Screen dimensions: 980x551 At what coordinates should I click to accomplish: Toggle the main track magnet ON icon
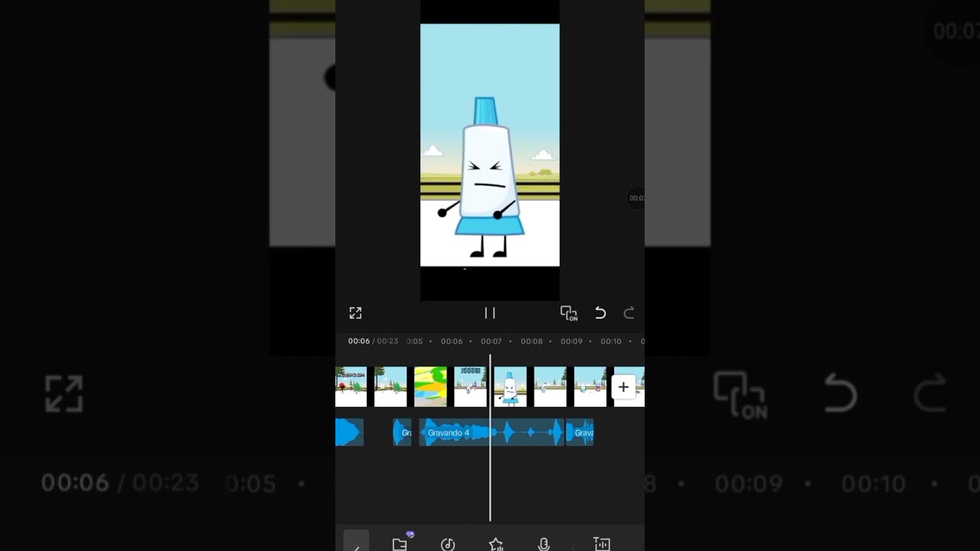569,313
